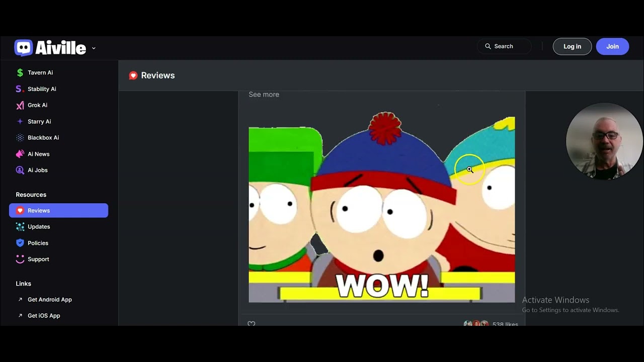The height and width of the screenshot is (362, 644).
Task: Open the Support page
Action: tap(38, 259)
